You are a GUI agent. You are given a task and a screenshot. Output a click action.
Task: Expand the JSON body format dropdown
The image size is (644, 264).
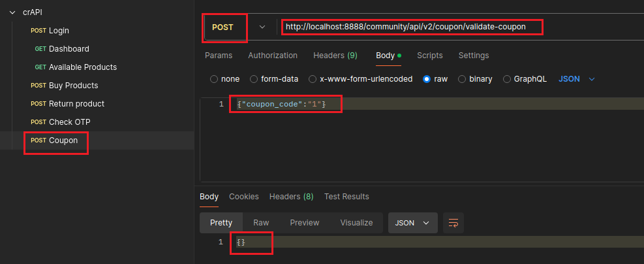click(x=592, y=79)
